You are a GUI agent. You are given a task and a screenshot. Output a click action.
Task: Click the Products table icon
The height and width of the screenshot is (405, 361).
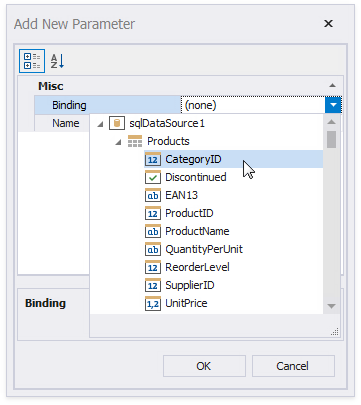135,141
